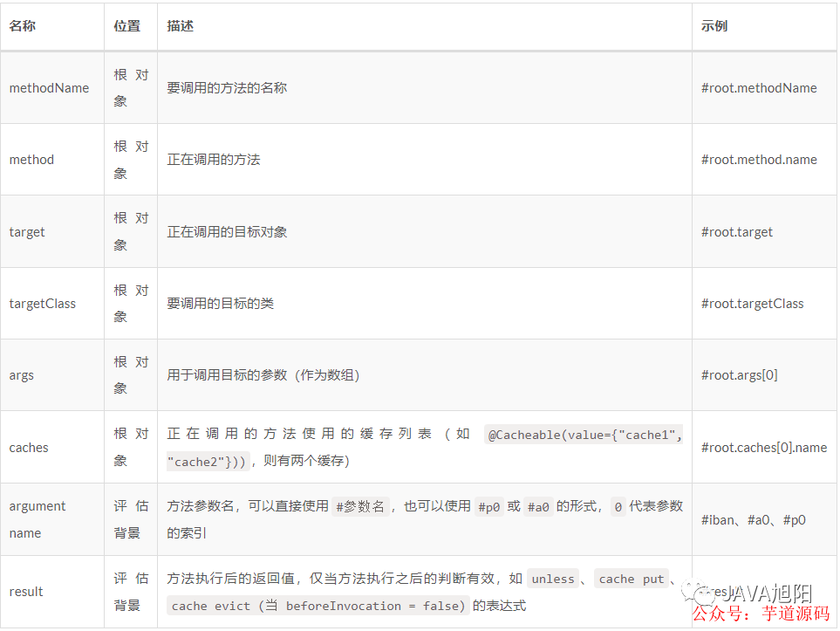
Task: Select the methodName table row label
Action: (x=49, y=87)
